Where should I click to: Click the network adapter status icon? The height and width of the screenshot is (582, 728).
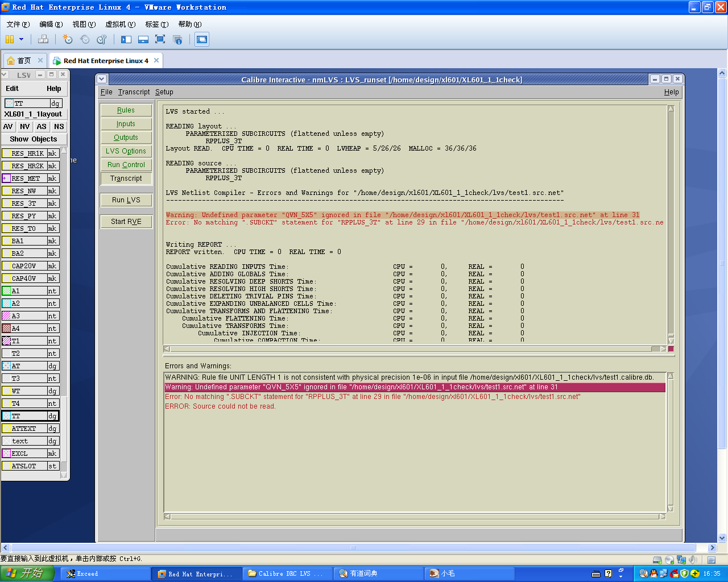coord(681,560)
